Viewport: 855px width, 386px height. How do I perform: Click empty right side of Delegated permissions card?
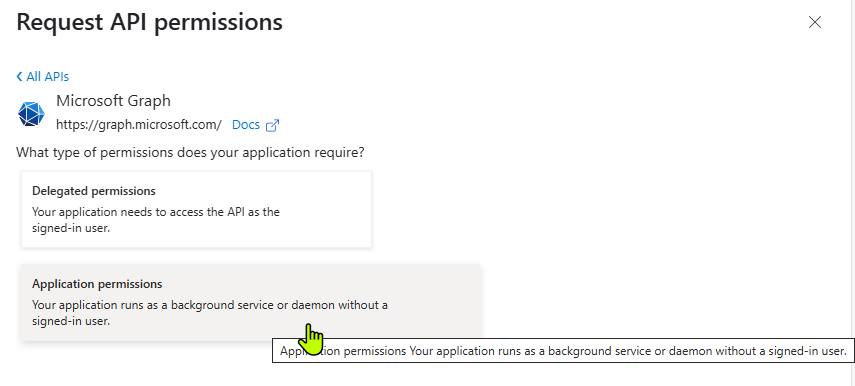pos(327,210)
